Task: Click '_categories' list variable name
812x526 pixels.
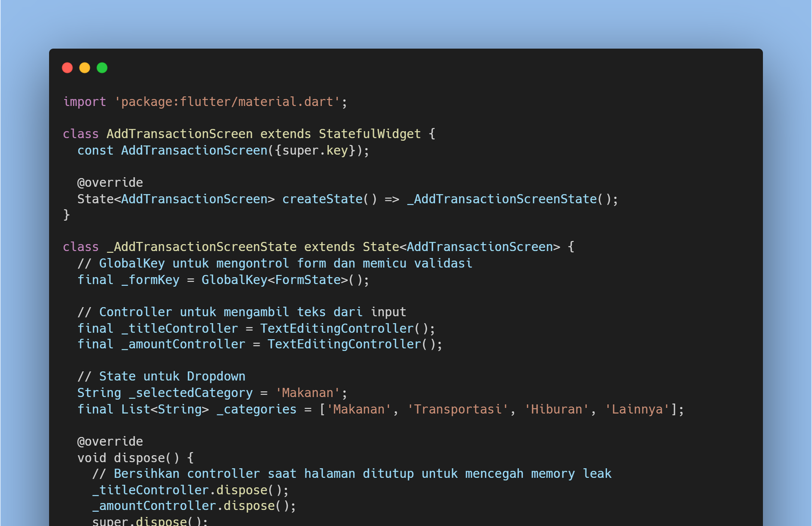Action: (x=256, y=409)
